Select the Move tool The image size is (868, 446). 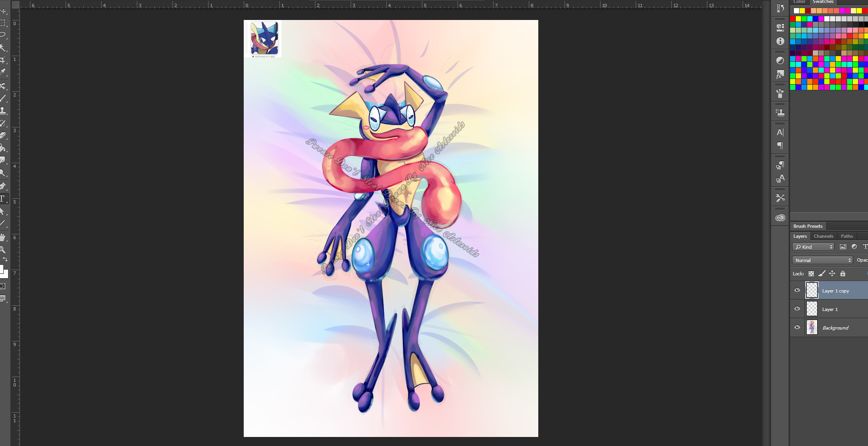tap(3, 10)
